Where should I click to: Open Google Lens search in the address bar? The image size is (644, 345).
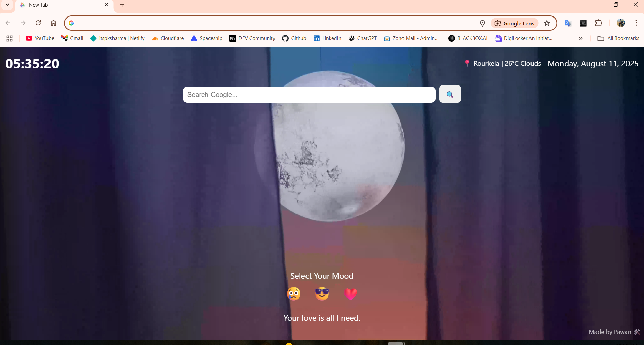click(x=515, y=23)
